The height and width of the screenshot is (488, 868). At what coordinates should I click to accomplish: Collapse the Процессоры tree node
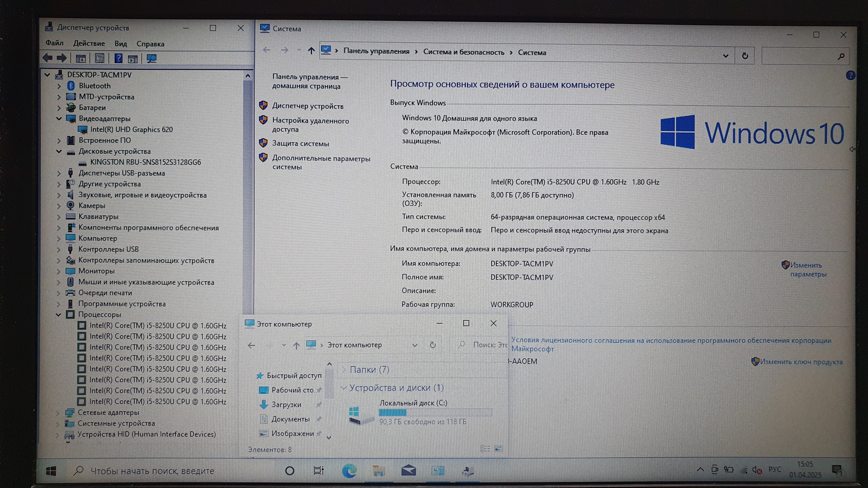pos(58,315)
